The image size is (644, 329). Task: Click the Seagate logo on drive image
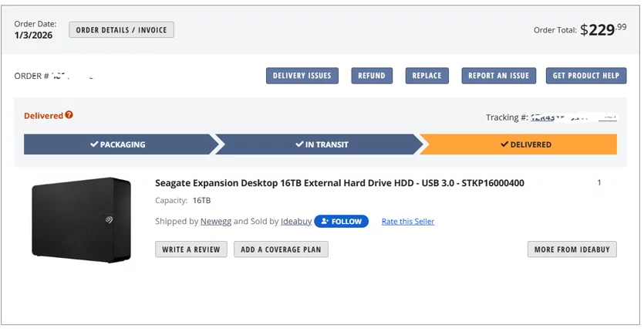click(x=109, y=219)
